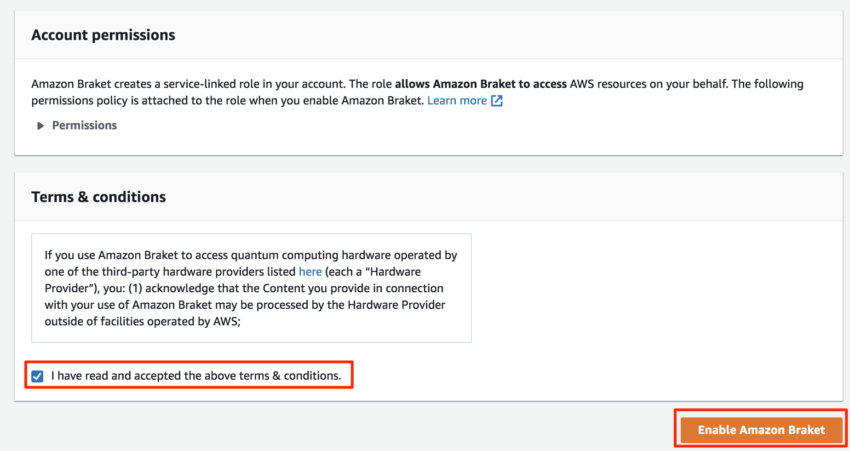Click the bold "allows Amazon Braket to access" text
This screenshot has width=850, height=451.
click(481, 84)
